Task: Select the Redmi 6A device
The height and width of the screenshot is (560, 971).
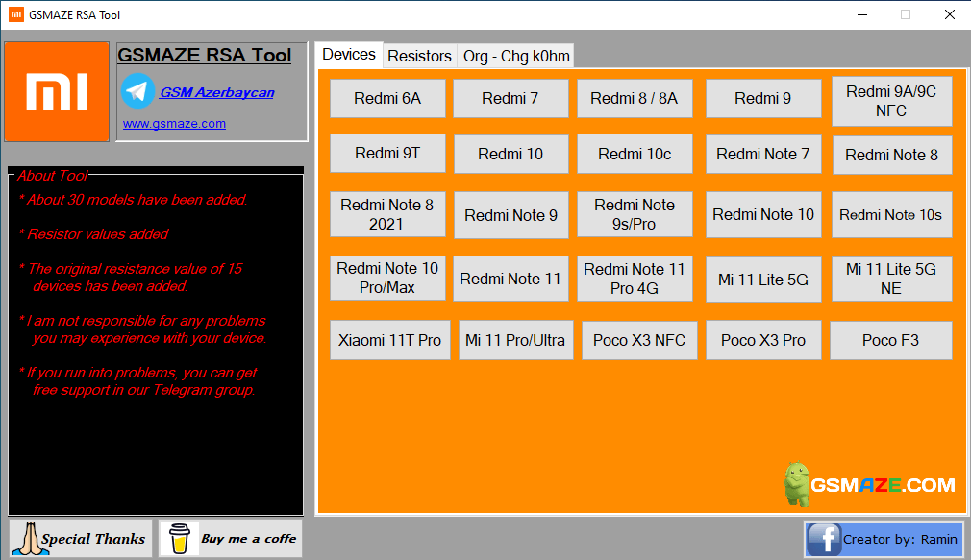Action: coord(387,98)
